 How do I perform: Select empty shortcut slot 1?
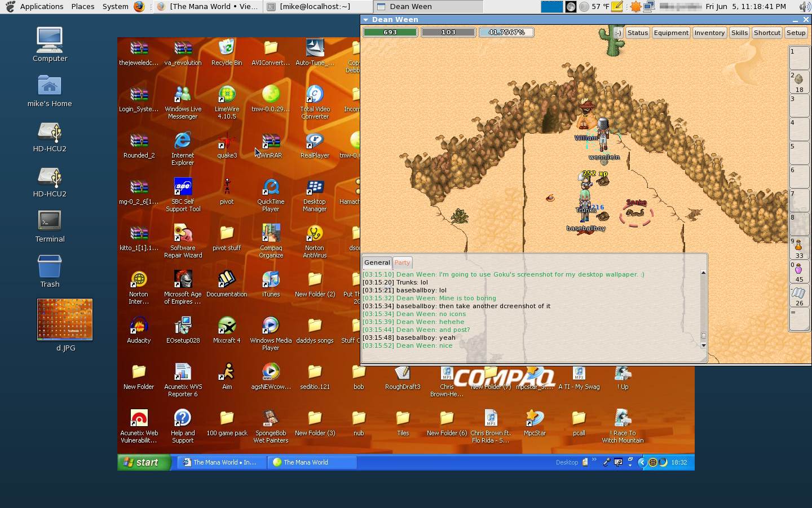click(798, 58)
